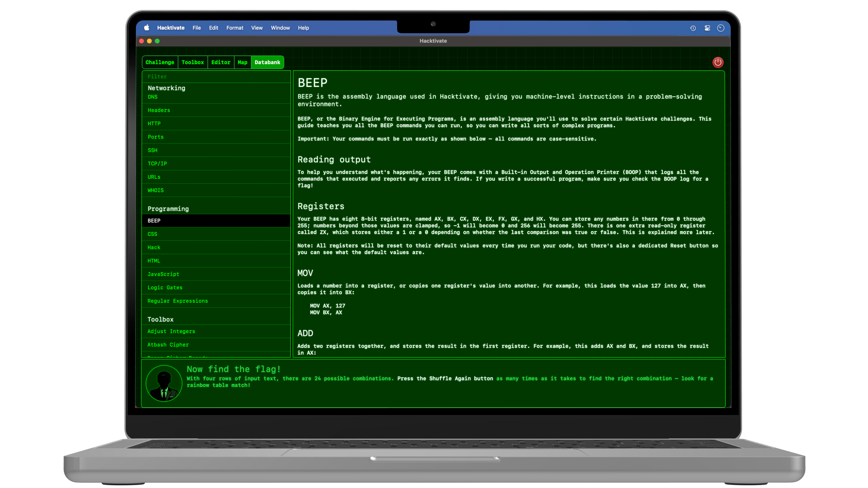Click the red power button icon

click(718, 62)
